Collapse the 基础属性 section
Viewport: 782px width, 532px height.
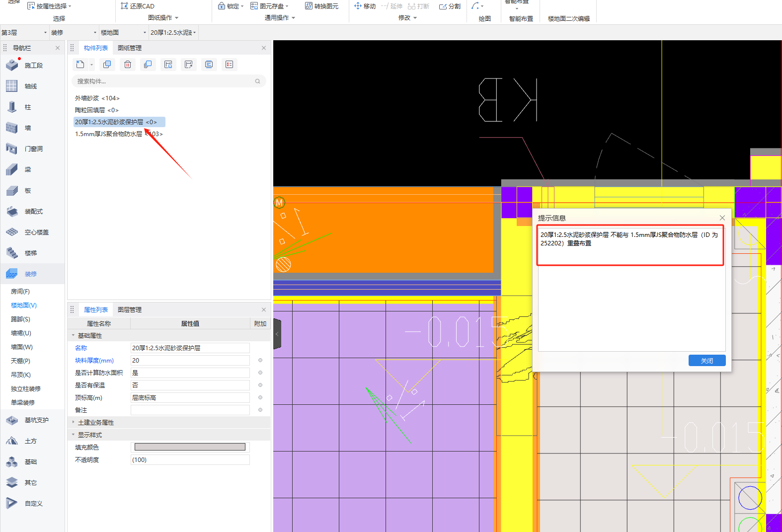pyautogui.click(x=73, y=335)
